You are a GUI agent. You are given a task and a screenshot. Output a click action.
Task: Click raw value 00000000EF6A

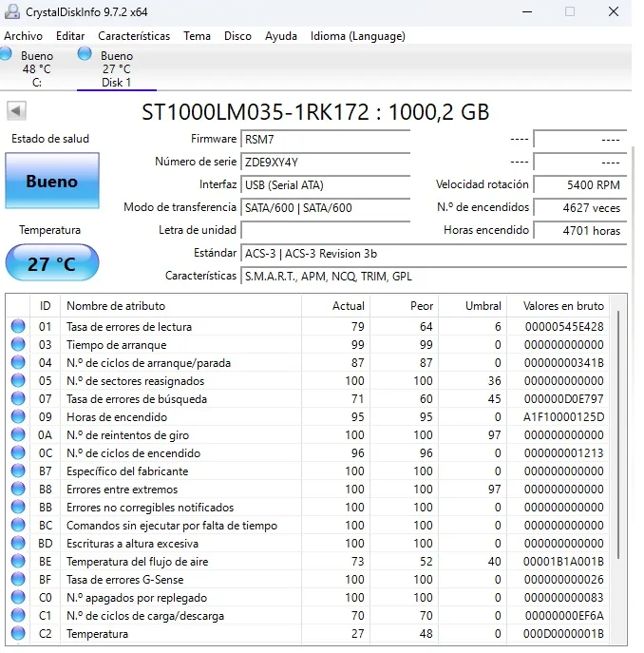pos(564,616)
